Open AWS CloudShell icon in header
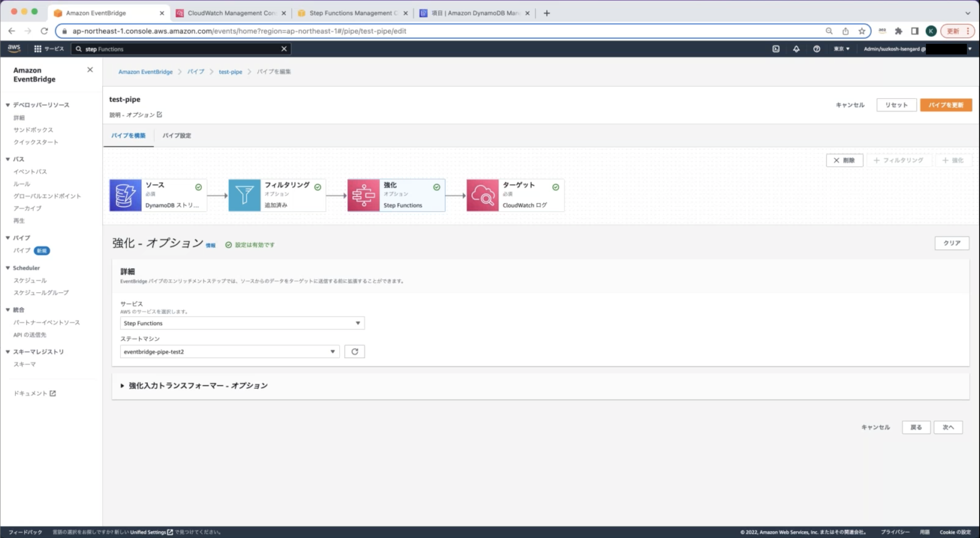The width and height of the screenshot is (980, 538). tap(776, 49)
